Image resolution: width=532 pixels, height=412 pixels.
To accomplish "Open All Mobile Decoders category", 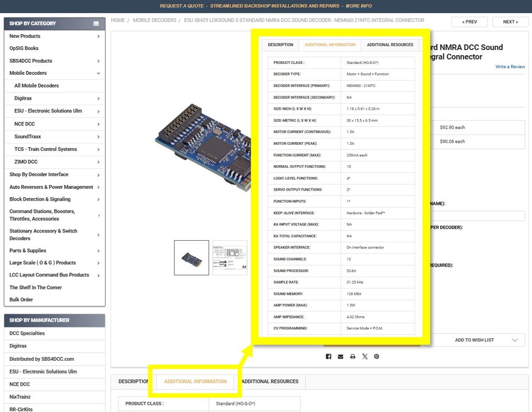I will 36,85.
